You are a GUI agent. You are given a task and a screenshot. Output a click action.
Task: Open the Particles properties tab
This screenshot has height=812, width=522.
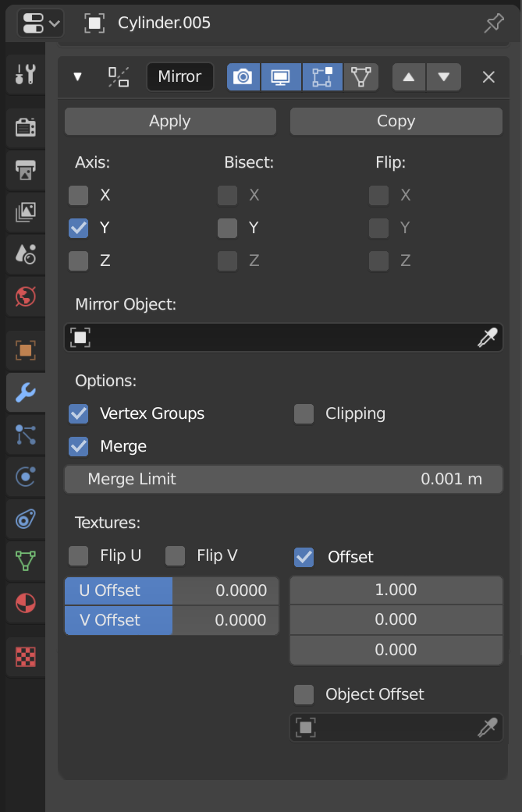tap(26, 434)
